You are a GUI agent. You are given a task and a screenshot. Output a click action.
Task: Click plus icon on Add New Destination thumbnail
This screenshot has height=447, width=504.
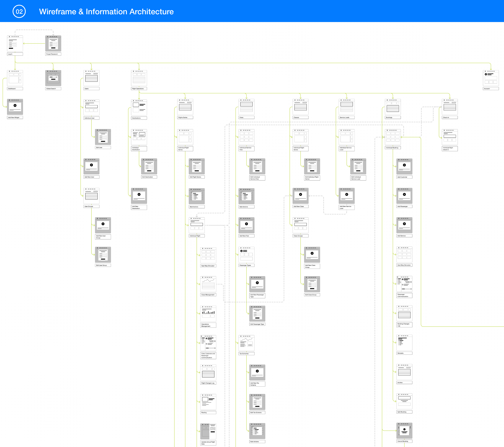click(x=139, y=194)
